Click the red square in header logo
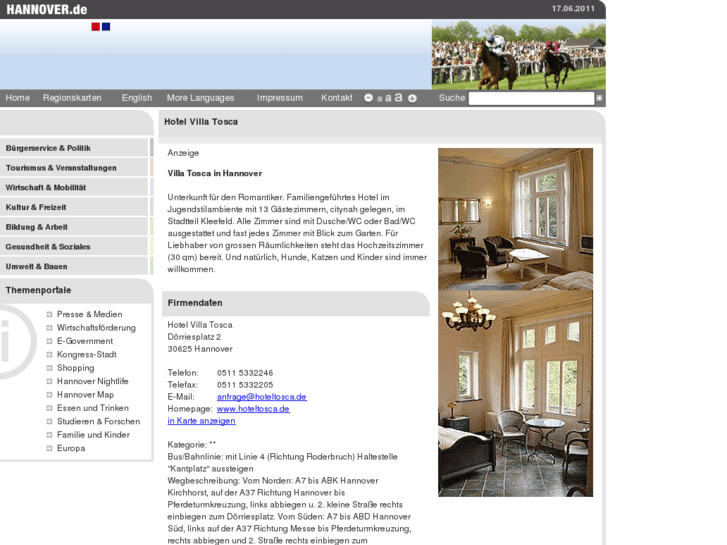Screen dimensions: 727x545 (96, 27)
